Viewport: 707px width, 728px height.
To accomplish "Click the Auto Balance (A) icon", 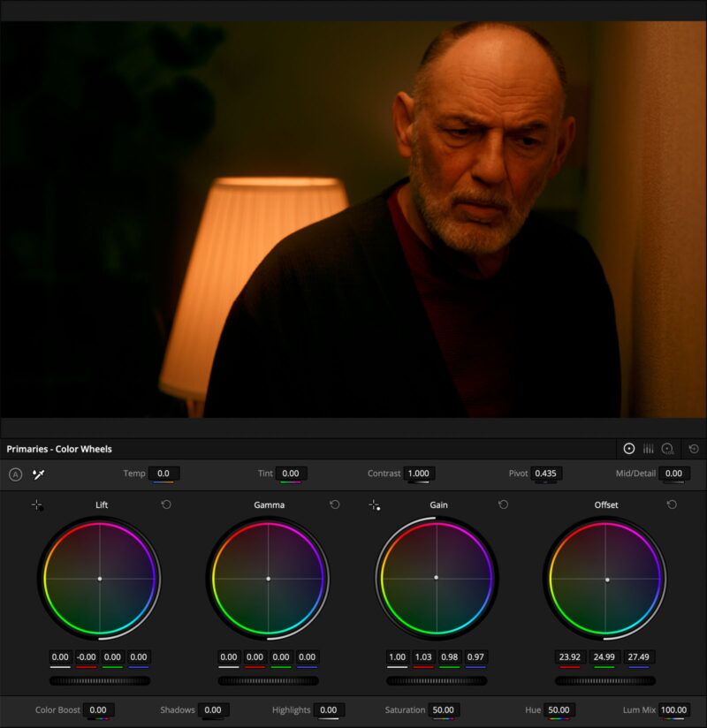I will point(15,474).
